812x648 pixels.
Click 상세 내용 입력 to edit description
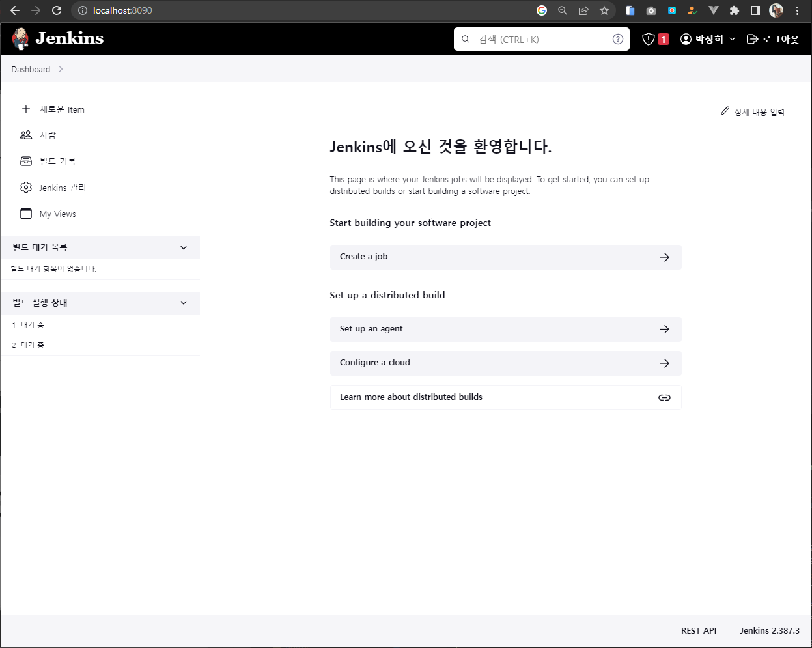[759, 112]
